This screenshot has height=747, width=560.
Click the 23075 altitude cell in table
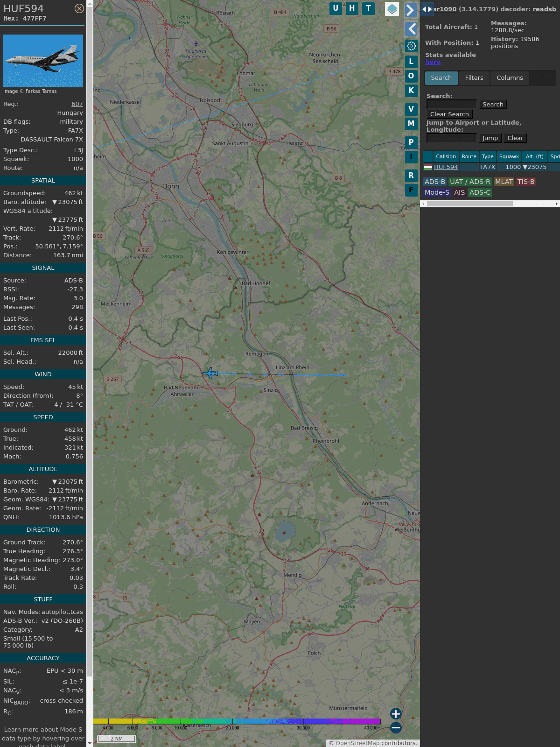pyautogui.click(x=534, y=167)
